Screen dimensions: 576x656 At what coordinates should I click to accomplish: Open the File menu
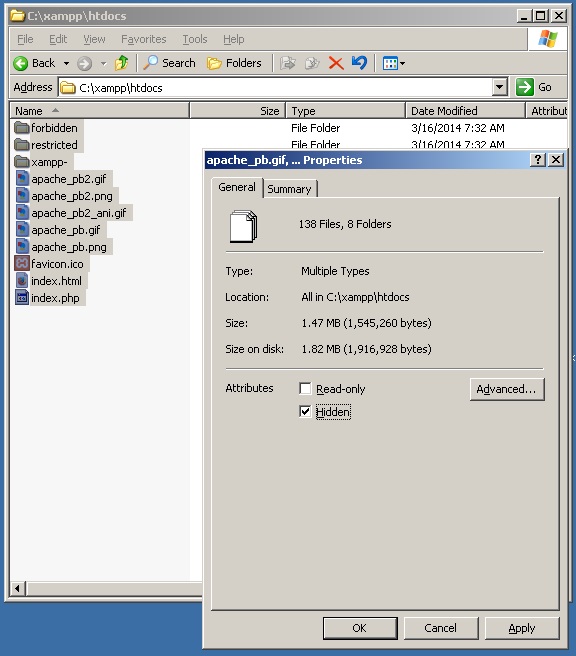point(25,39)
